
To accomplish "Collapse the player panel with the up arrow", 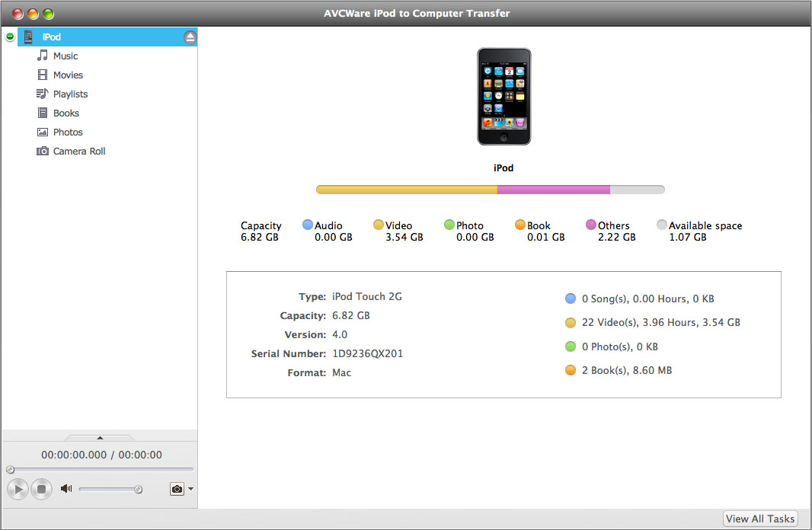I will click(x=100, y=438).
